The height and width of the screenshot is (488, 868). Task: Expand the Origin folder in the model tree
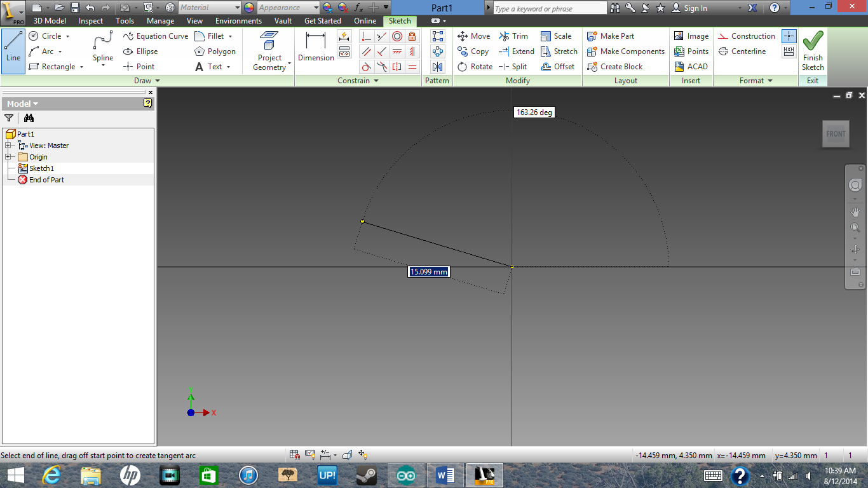(x=10, y=156)
